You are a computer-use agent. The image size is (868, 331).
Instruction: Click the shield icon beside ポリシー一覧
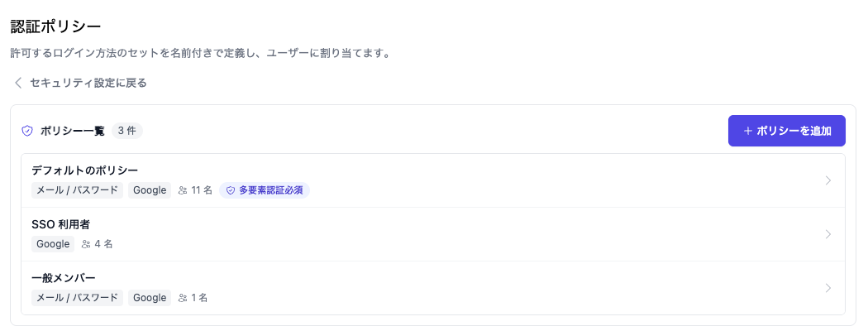click(27, 132)
